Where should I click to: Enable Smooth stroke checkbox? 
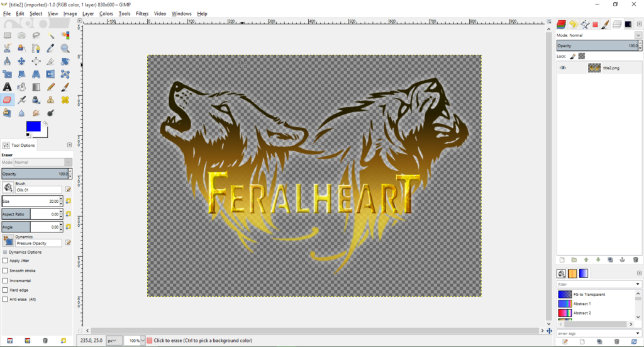[x=5, y=271]
